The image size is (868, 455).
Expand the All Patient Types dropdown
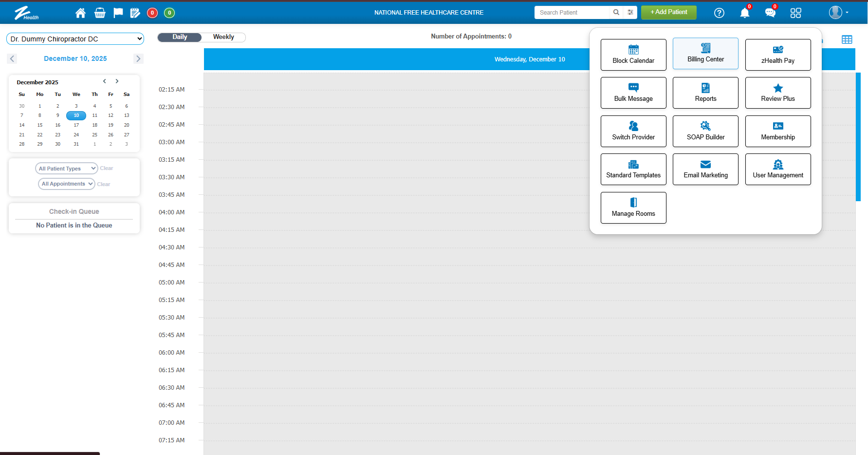66,169
